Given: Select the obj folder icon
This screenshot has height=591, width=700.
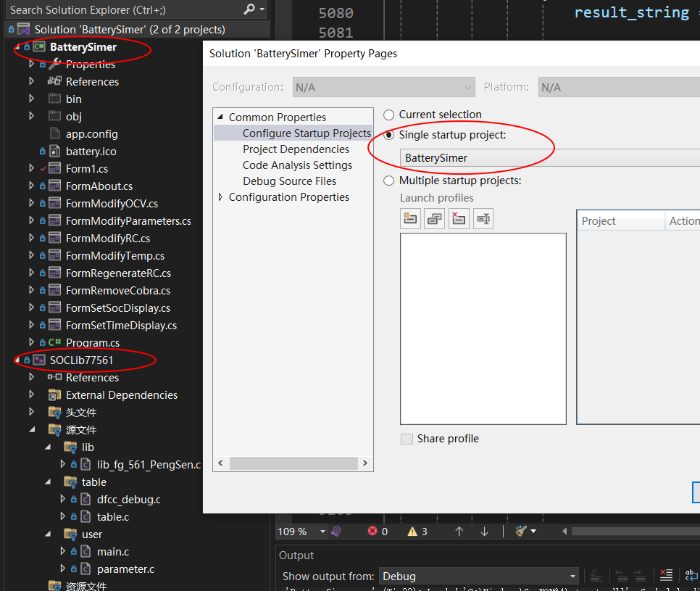Looking at the screenshot, I should click(54, 116).
